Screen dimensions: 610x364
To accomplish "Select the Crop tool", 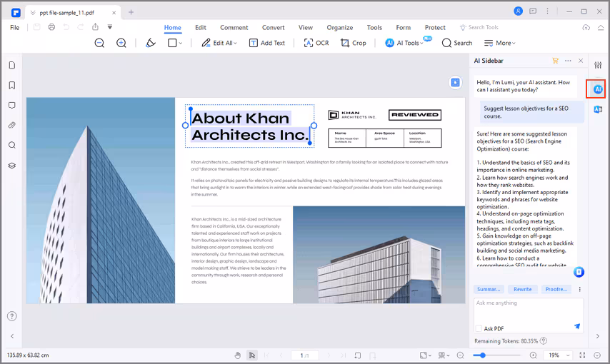I will tap(353, 43).
